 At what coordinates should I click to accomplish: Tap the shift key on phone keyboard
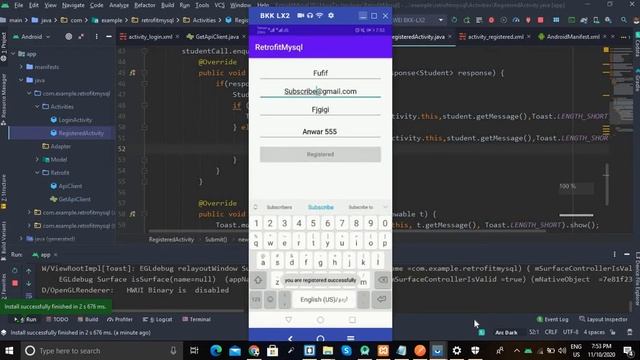click(258, 280)
